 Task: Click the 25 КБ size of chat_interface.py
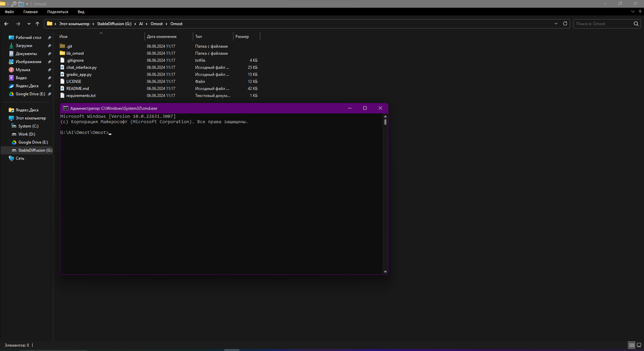tap(252, 67)
